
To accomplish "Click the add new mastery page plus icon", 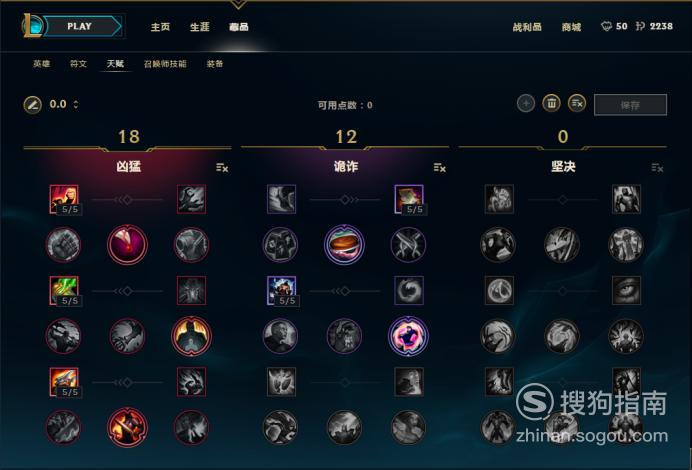I will point(526,104).
